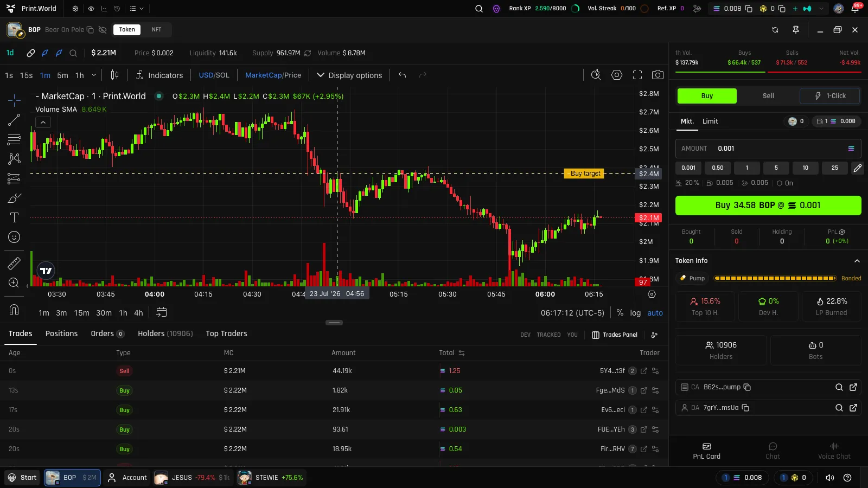Click the AMOUNT input field
This screenshot has height=488, width=868.
click(768, 149)
